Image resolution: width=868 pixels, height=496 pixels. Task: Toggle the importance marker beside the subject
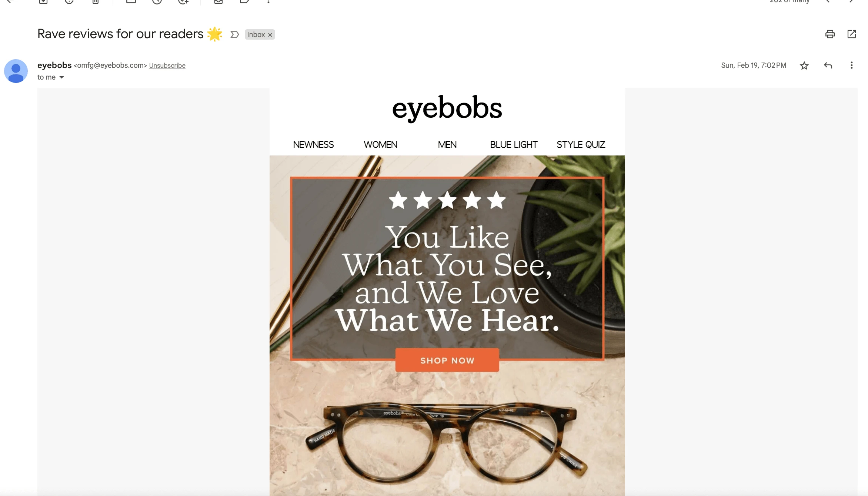234,34
